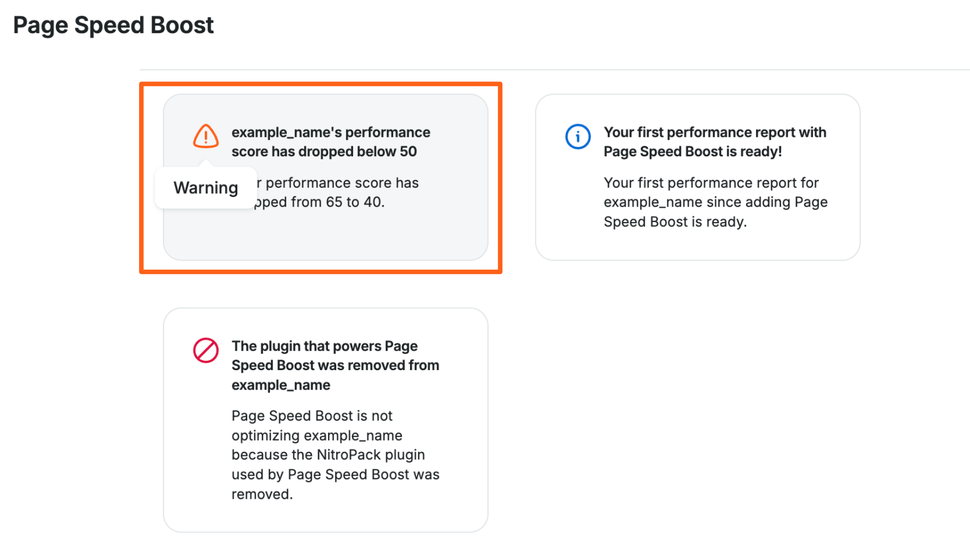This screenshot has width=970, height=560.
Task: Click the orange highlighted notification border
Action: [320, 84]
